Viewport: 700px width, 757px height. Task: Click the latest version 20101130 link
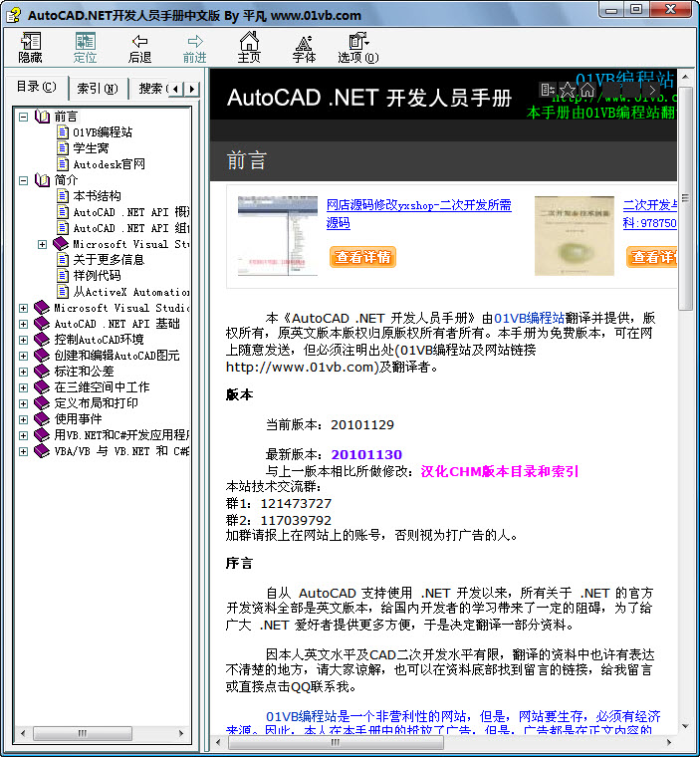(x=366, y=454)
